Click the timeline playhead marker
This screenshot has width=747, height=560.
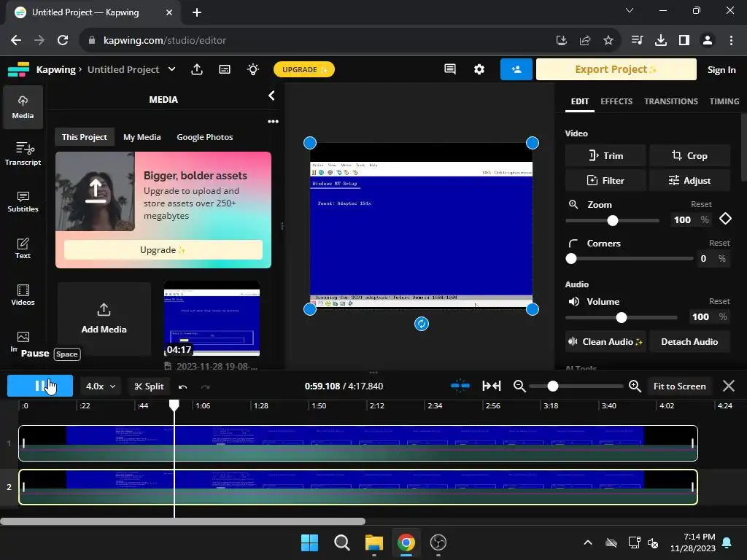tap(174, 405)
